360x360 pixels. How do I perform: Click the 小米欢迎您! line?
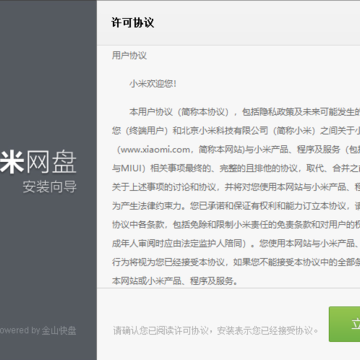tap(153, 84)
